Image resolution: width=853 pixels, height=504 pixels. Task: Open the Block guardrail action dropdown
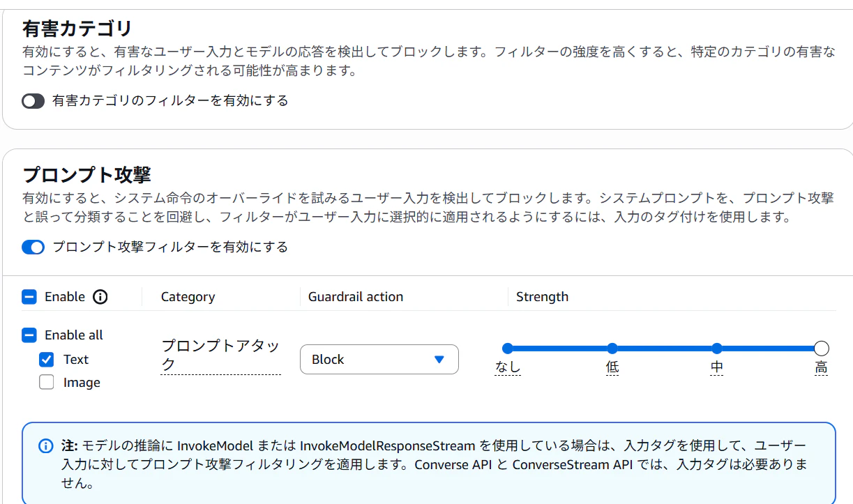[379, 360]
